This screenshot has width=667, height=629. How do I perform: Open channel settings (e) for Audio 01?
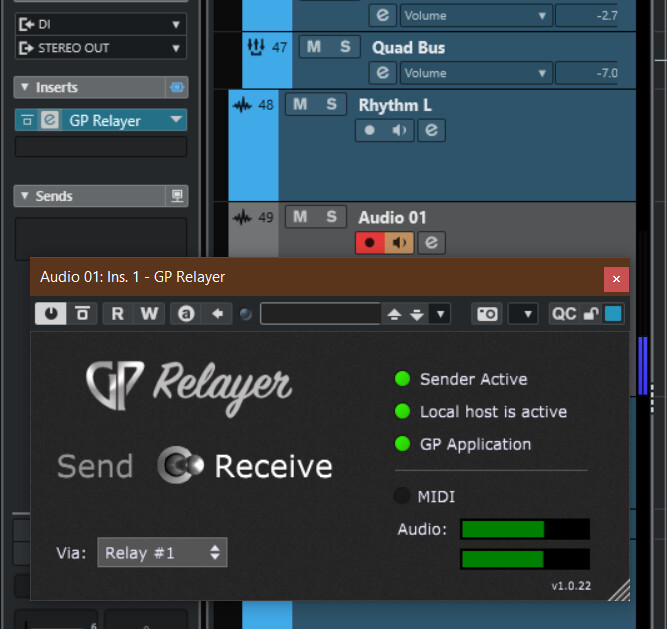click(431, 242)
